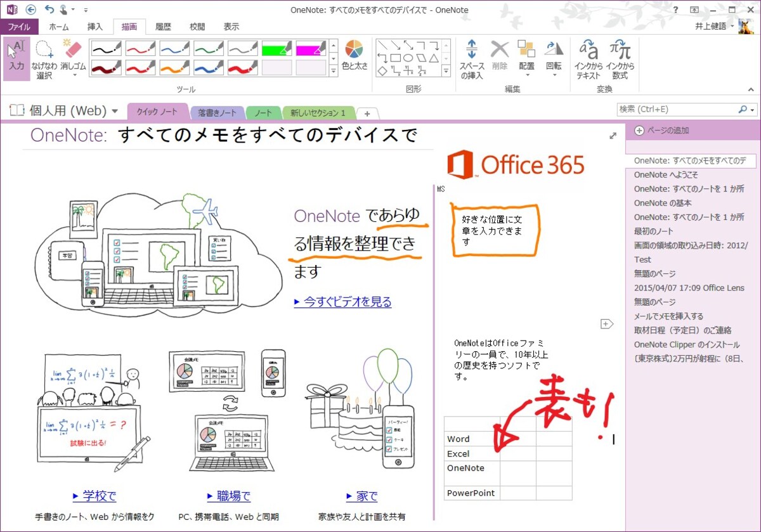Follow the 学校で link

coord(94,496)
